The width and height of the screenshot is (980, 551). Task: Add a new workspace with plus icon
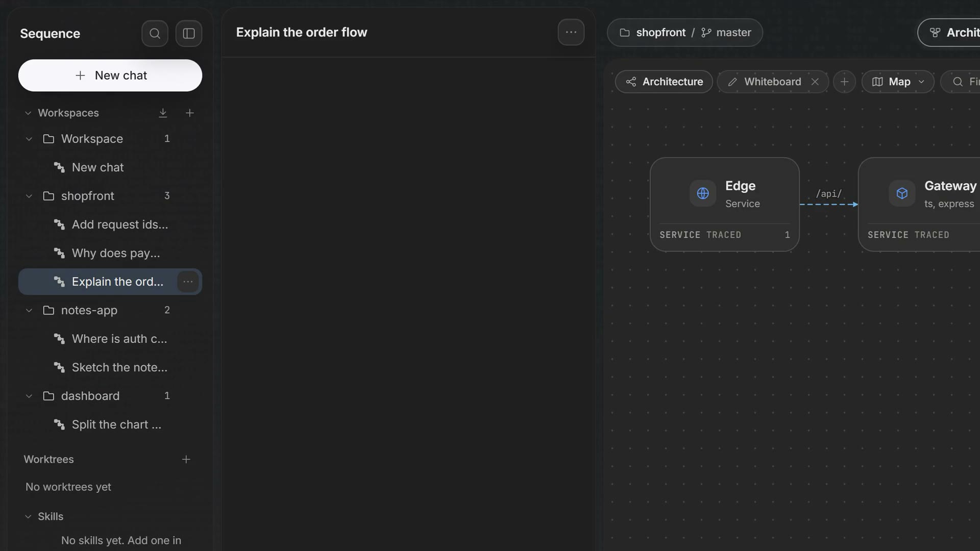coord(189,113)
